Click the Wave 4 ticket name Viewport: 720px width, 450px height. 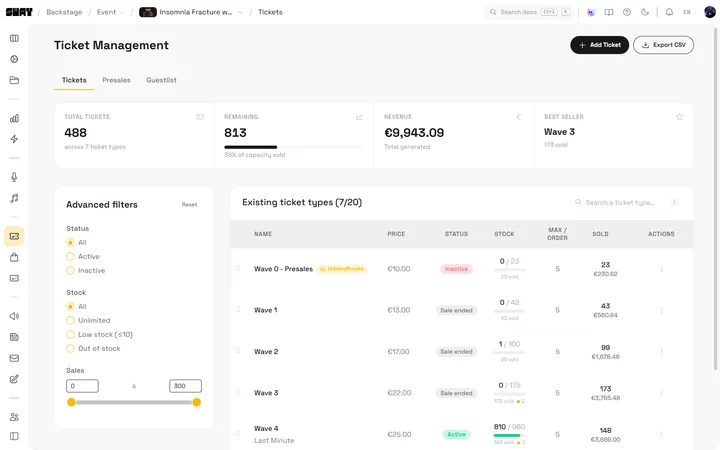pos(266,428)
